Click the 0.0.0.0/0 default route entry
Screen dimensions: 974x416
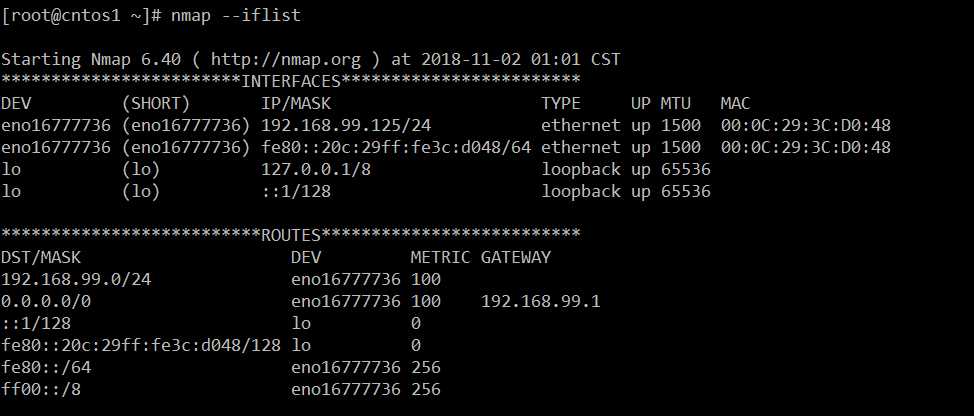point(46,302)
